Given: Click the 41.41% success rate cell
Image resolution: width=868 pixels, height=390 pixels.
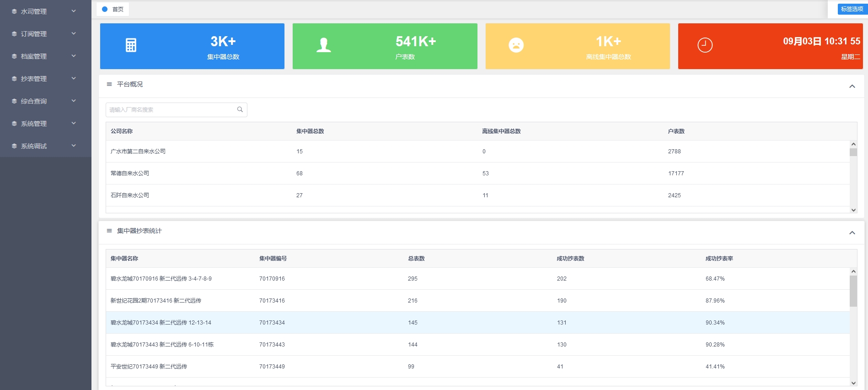Looking at the screenshot, I should (715, 367).
